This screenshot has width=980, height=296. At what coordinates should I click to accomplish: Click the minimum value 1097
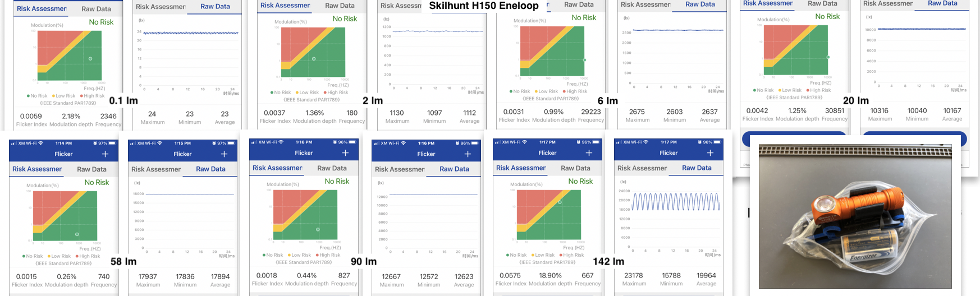434,113
